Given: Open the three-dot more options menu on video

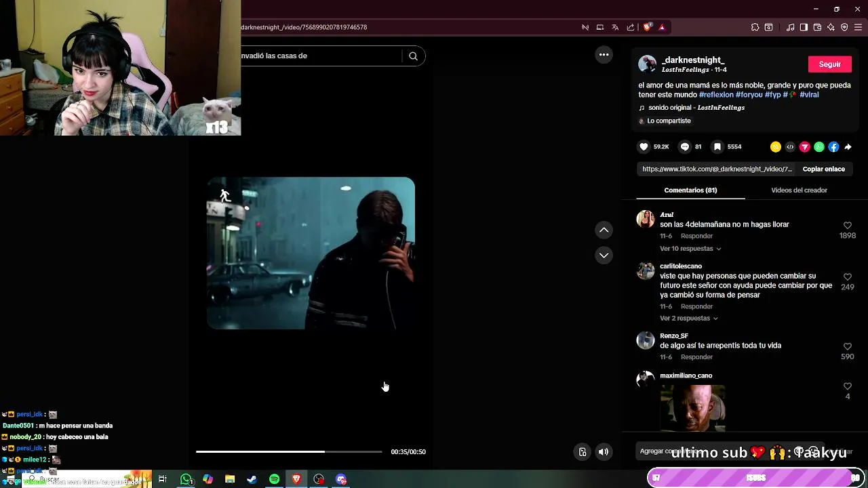Looking at the screenshot, I should 604,55.
